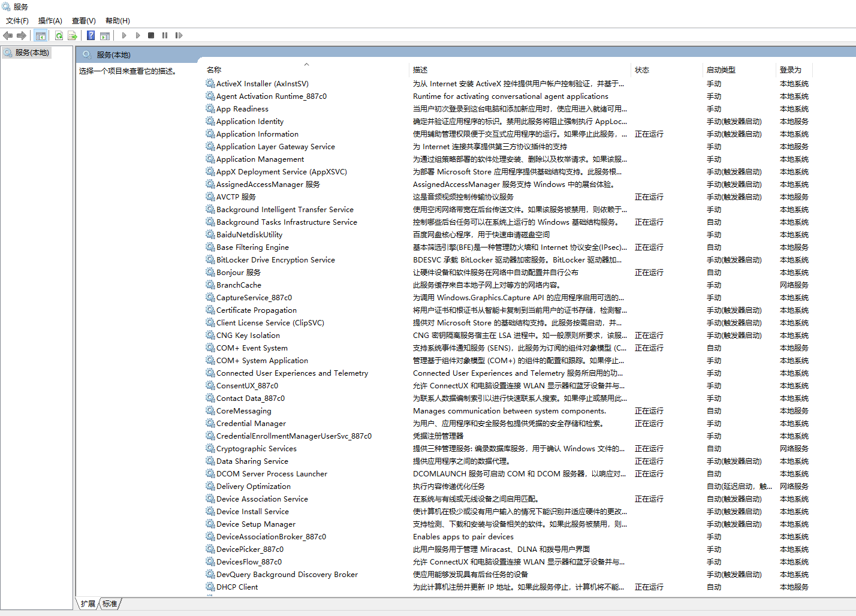Click the Restart service icon

pos(179,36)
